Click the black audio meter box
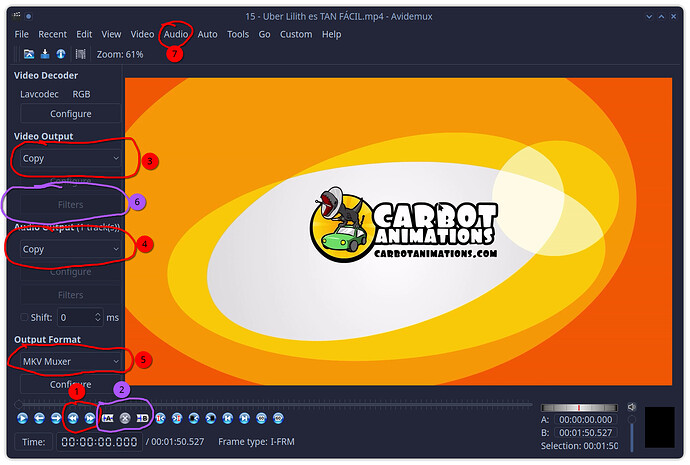 tap(659, 427)
